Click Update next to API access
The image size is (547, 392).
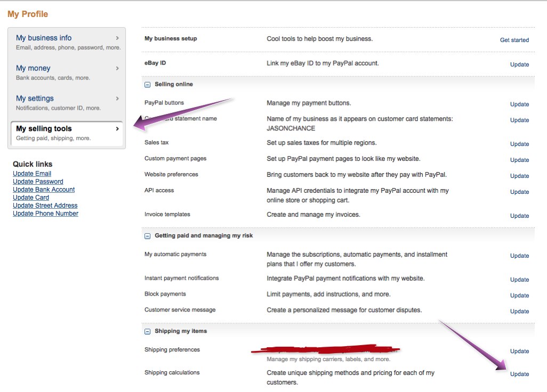point(520,192)
